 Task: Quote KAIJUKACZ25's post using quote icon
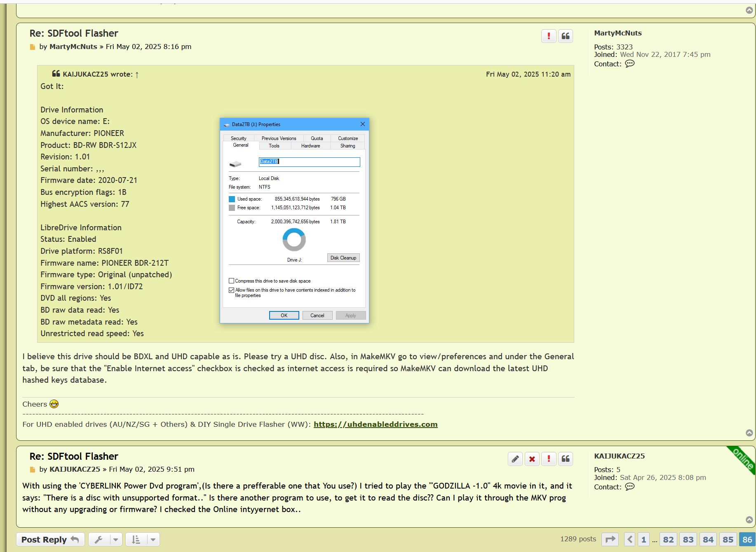[x=565, y=459]
